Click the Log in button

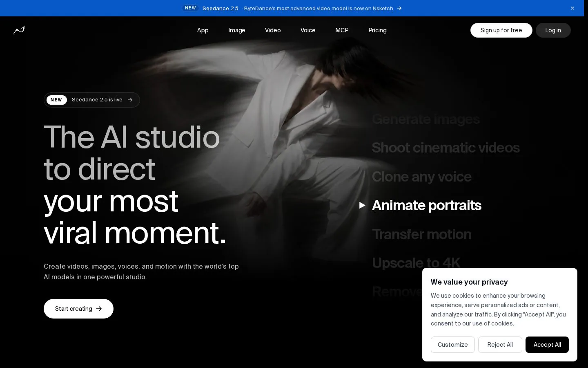tap(553, 30)
